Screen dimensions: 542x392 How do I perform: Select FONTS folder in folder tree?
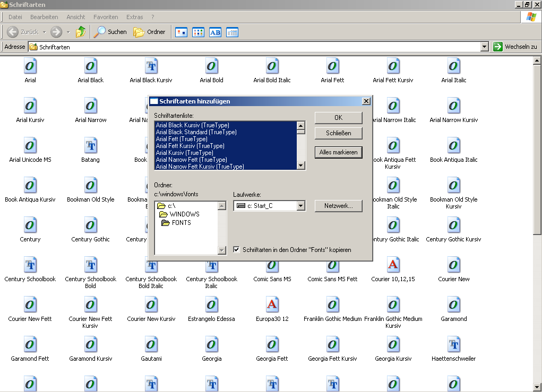(176, 223)
